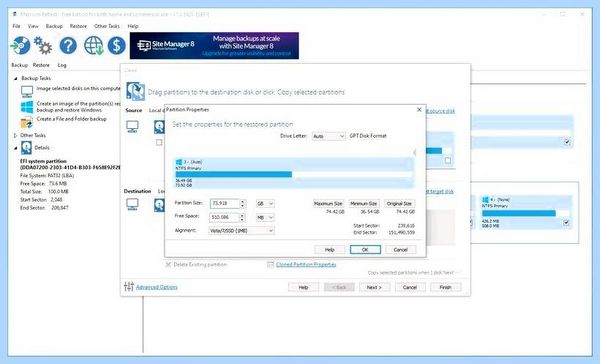This screenshot has height=364, width=600.
Task: Open the Advanced Options link
Action: 157,287
